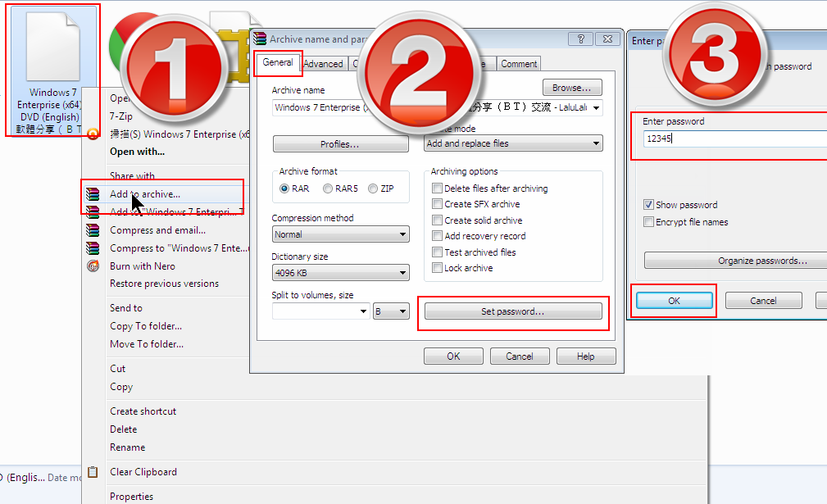Choose Delete from the context menu
Viewport: 827px width, 504px height.
tap(124, 429)
